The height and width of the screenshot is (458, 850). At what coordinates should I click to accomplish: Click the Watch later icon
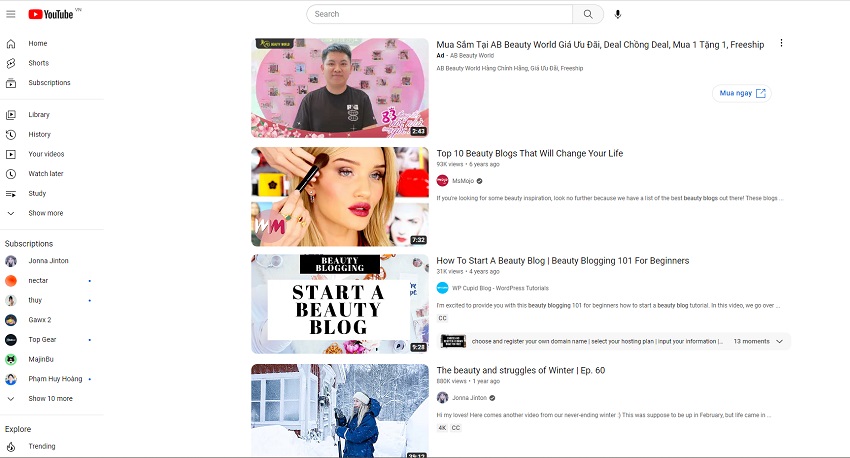coord(11,174)
